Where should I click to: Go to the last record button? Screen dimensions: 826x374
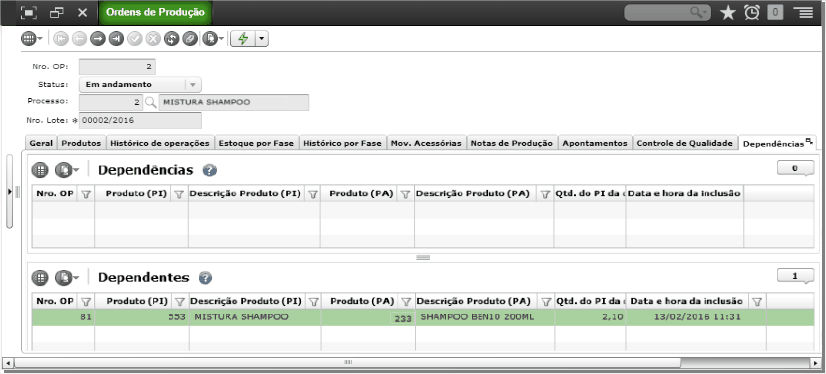116,38
